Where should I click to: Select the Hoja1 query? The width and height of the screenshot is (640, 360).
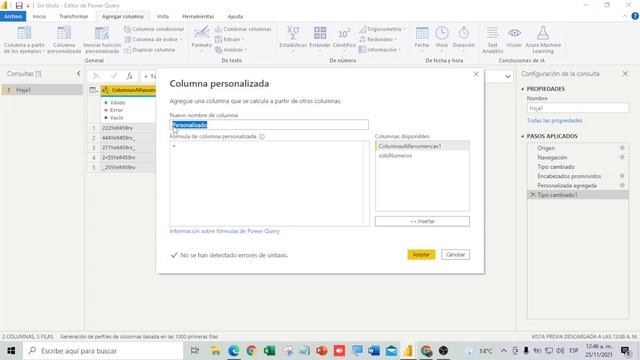point(42,90)
